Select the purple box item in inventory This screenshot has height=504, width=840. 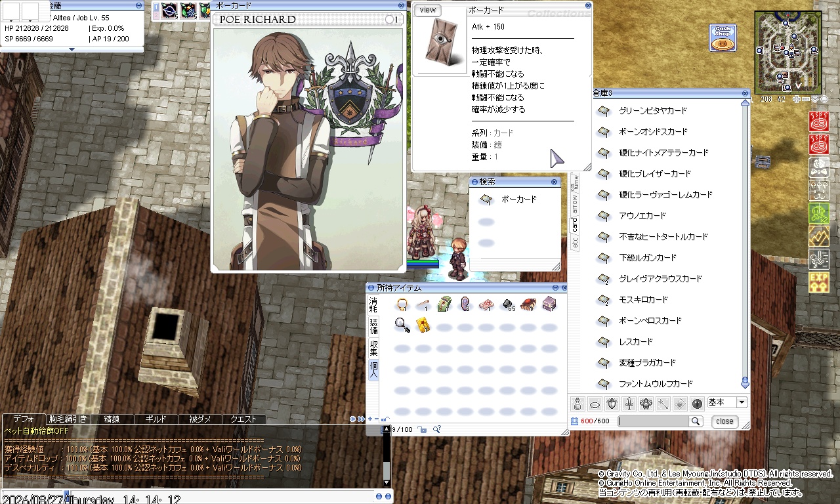pyautogui.click(x=549, y=304)
